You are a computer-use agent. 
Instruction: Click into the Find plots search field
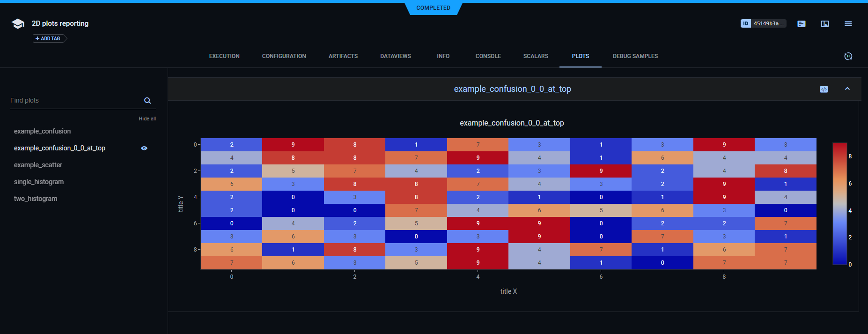point(75,101)
